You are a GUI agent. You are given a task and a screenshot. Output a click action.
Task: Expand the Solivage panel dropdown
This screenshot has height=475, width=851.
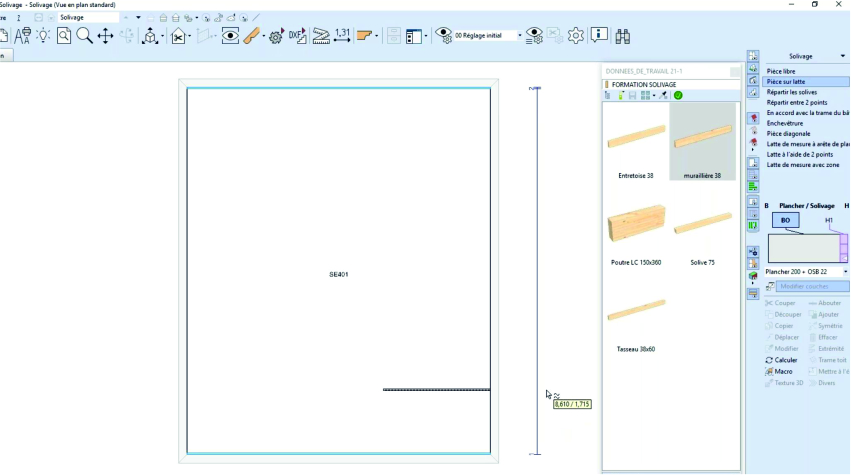coord(842,57)
